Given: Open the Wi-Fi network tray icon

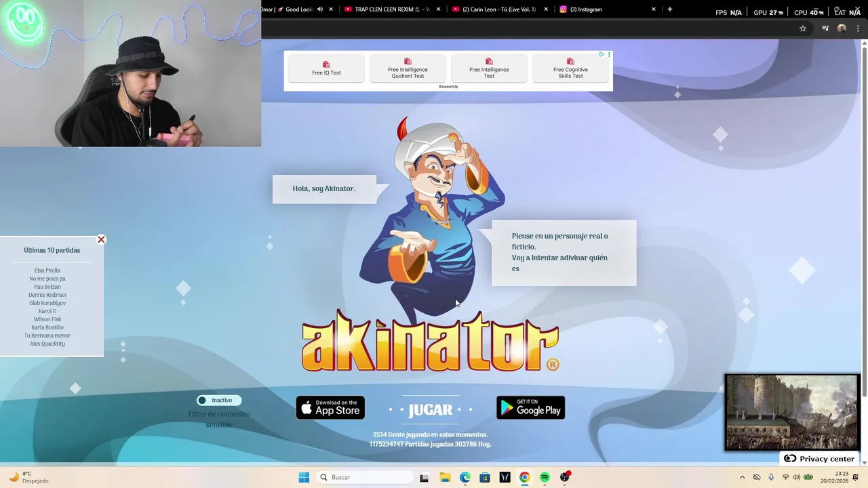Looking at the screenshot, I should 785,477.
